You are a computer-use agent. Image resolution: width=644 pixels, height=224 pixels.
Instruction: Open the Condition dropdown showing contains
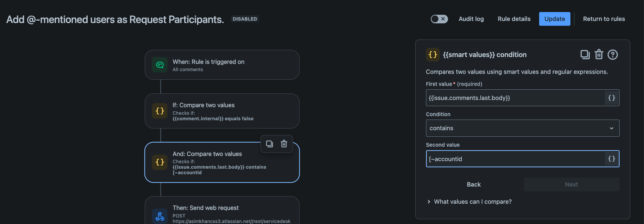click(522, 128)
